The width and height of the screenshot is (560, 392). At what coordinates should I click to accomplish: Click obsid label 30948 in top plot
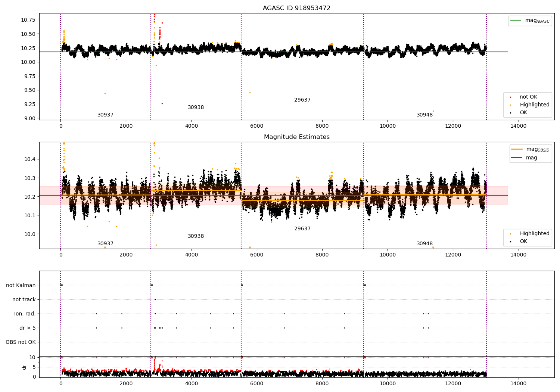pyautogui.click(x=425, y=115)
